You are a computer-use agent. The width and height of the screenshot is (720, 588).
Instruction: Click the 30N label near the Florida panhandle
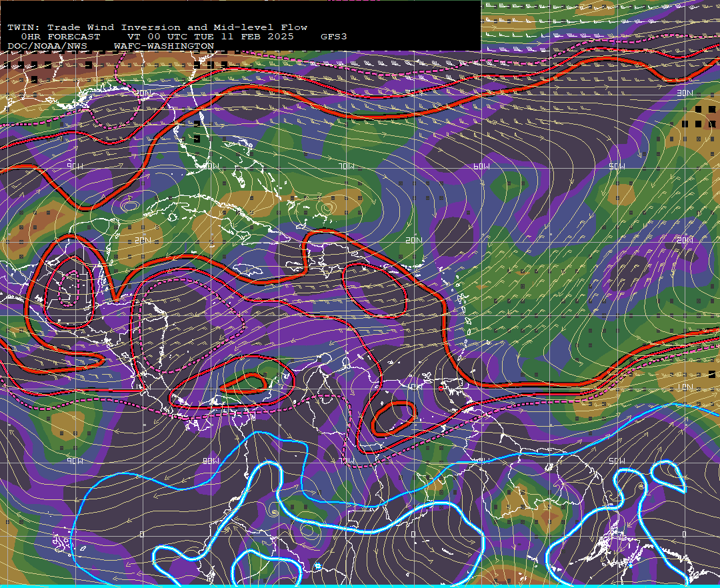click(x=143, y=93)
